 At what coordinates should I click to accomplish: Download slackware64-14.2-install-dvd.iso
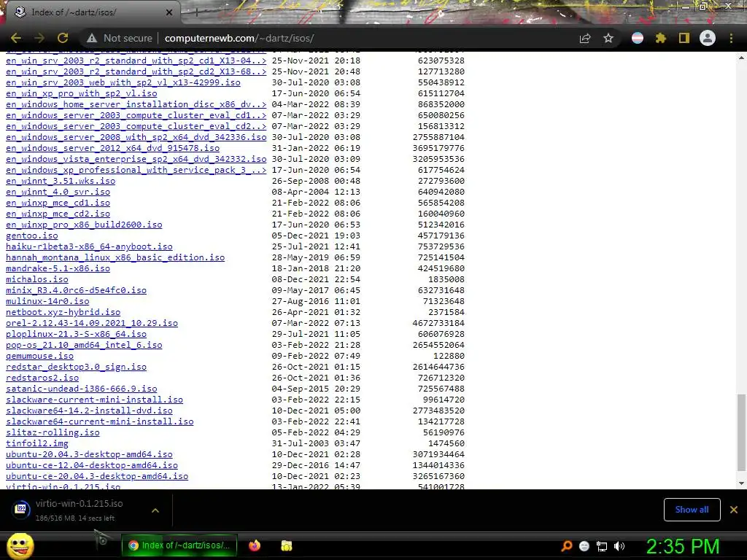pos(89,411)
